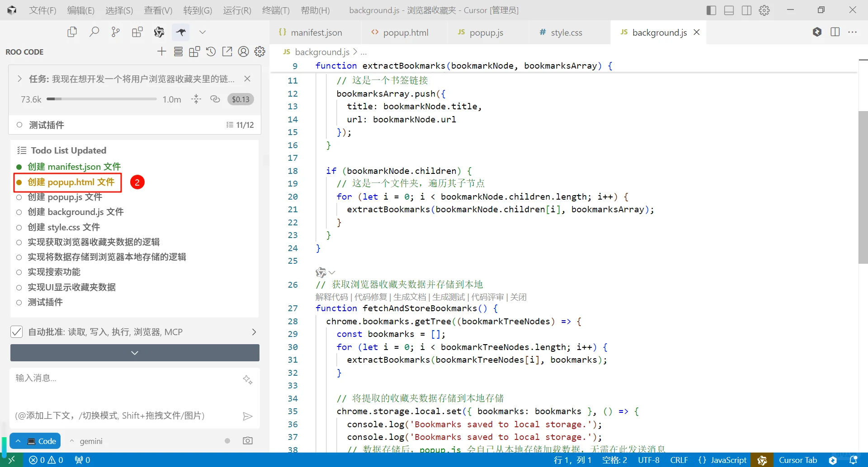Click the hexagon icon in editor toolbar

pos(817,32)
